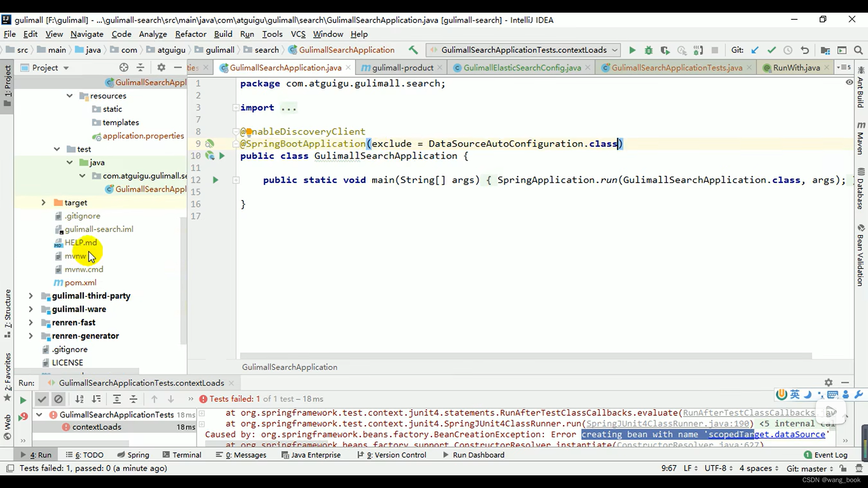Screen dimensions: 868x488
Task: Change UTF-8 file encoding in status bar
Action: point(718,469)
